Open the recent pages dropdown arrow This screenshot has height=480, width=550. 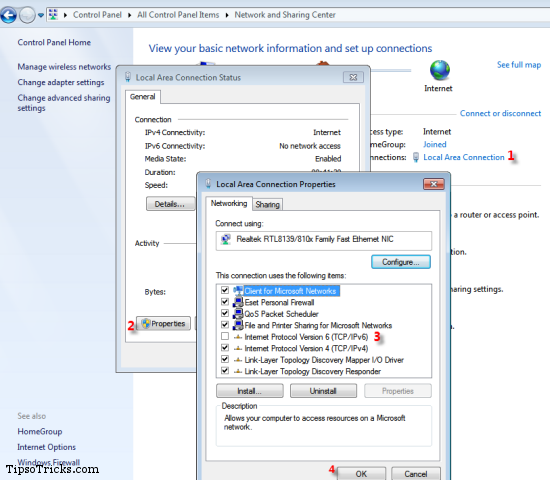(41, 15)
